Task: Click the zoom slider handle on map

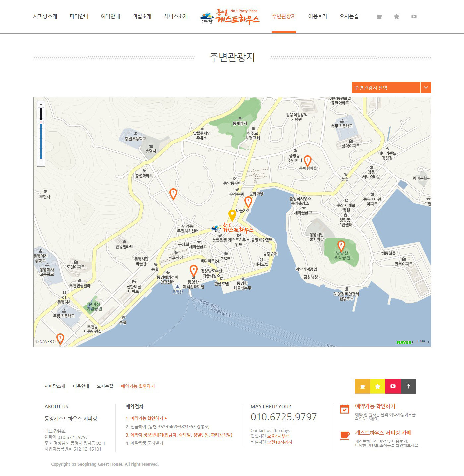Action: [41, 122]
